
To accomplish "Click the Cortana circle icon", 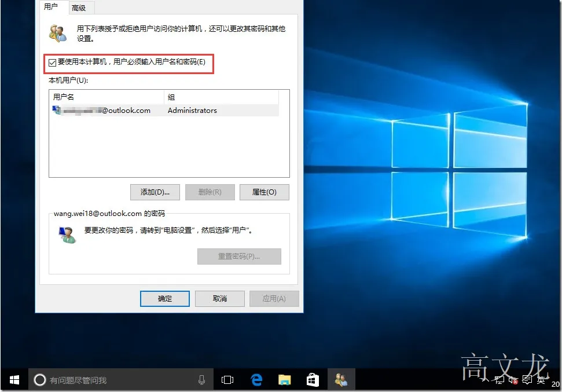I will point(40,380).
